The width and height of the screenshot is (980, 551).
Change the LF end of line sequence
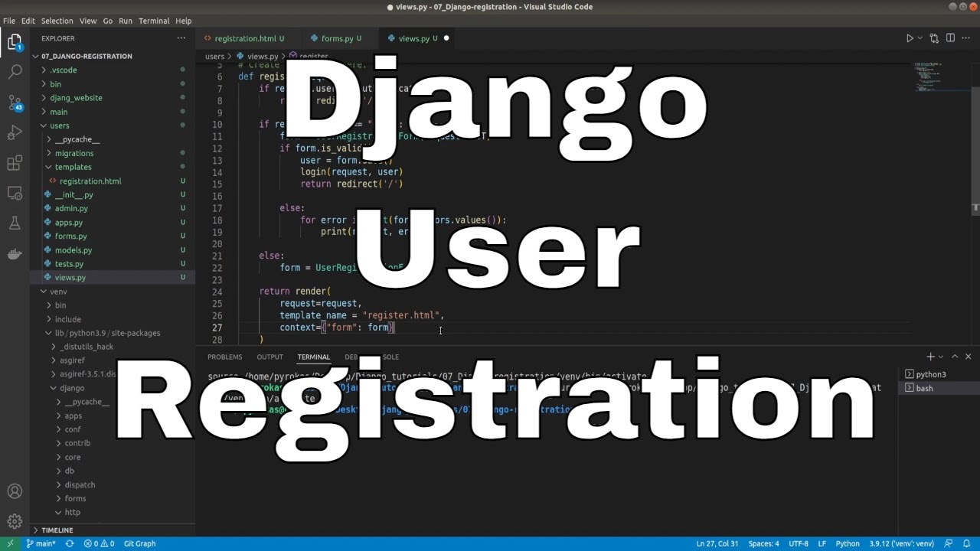coord(822,543)
